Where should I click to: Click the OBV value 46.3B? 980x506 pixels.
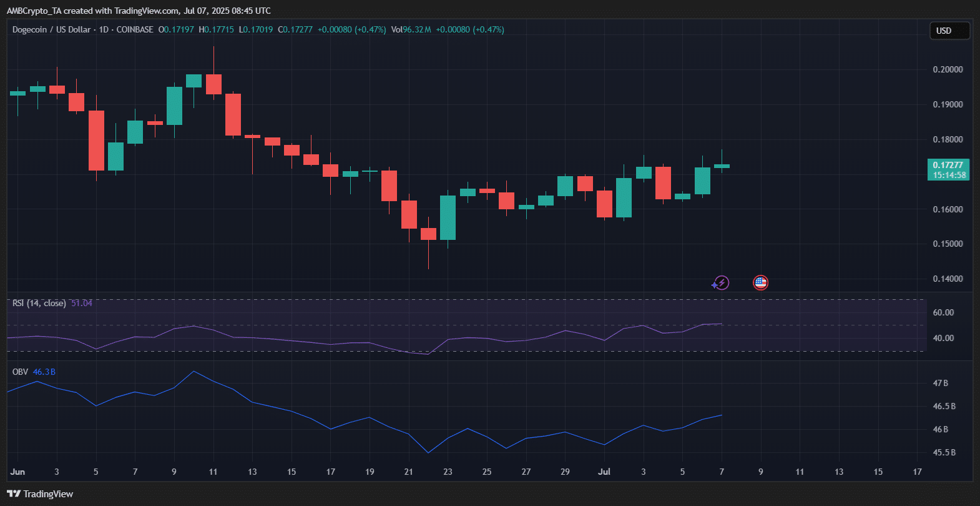[x=44, y=372]
